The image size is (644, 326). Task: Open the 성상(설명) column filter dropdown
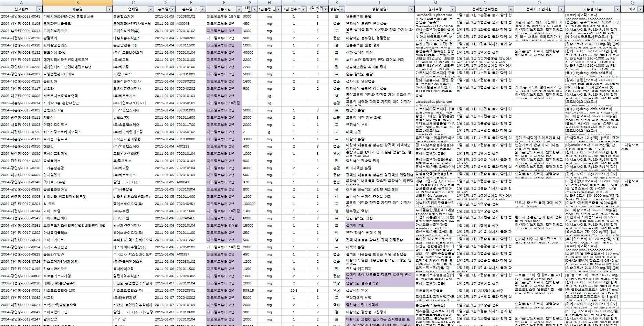click(x=411, y=9)
